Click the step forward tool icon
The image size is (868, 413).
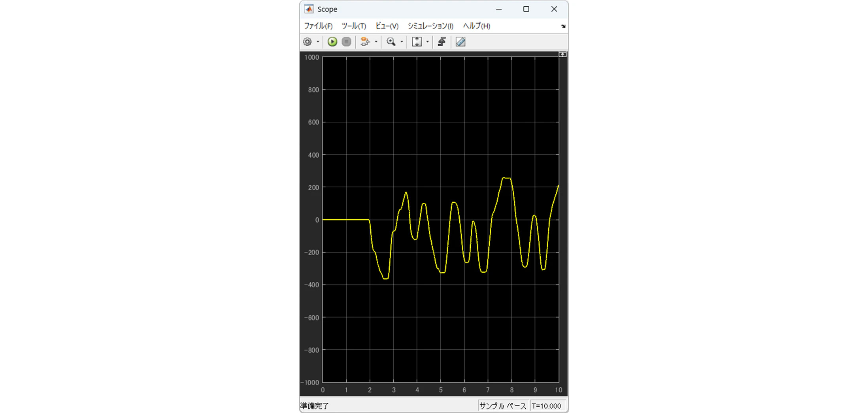[365, 42]
